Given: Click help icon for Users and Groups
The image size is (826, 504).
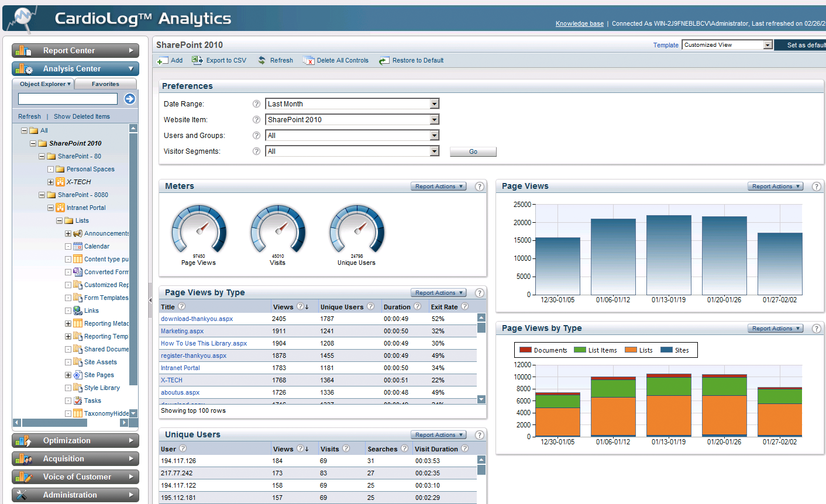Looking at the screenshot, I should pos(256,135).
